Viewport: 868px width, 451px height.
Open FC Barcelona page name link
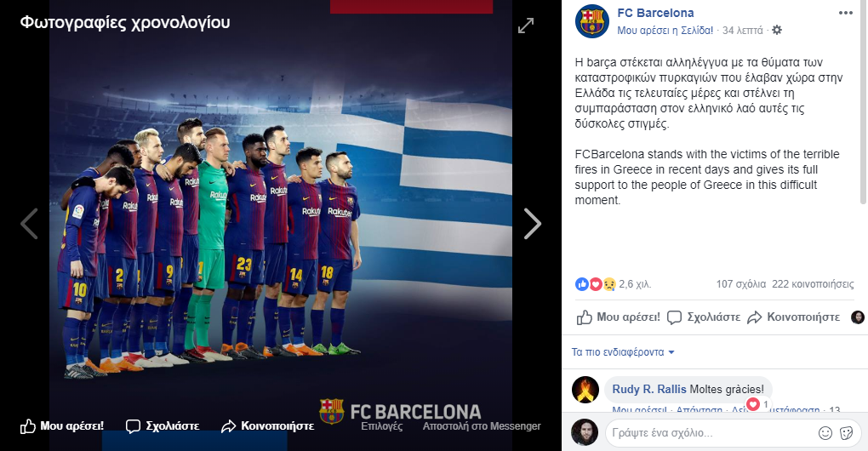tap(655, 13)
